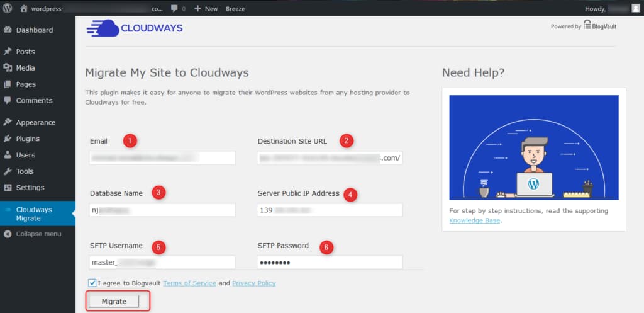Open the Appearance menu item
This screenshot has height=313, width=644.
coord(35,122)
